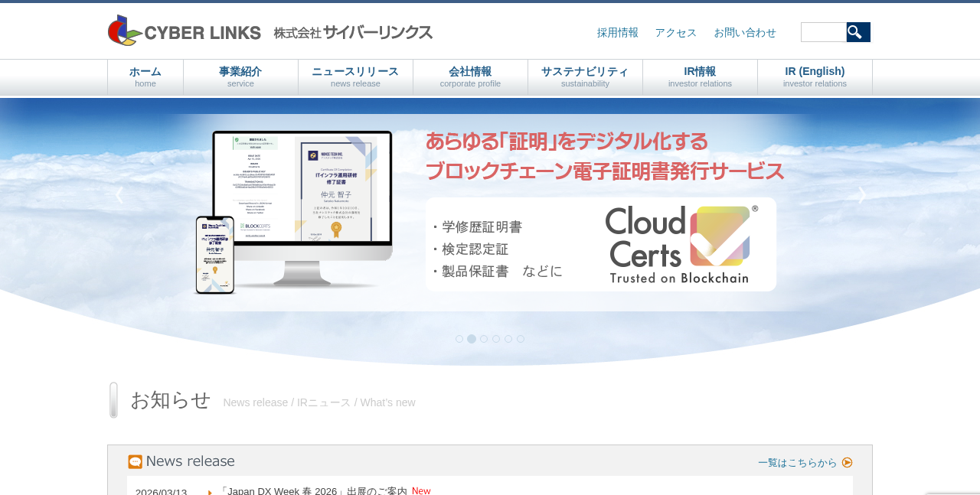Select the third carousel dot
This screenshot has width=980, height=495.
[x=484, y=339]
